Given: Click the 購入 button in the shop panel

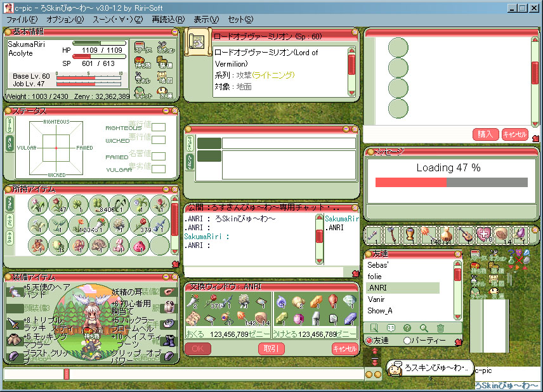Looking at the screenshot, I should [485, 134].
